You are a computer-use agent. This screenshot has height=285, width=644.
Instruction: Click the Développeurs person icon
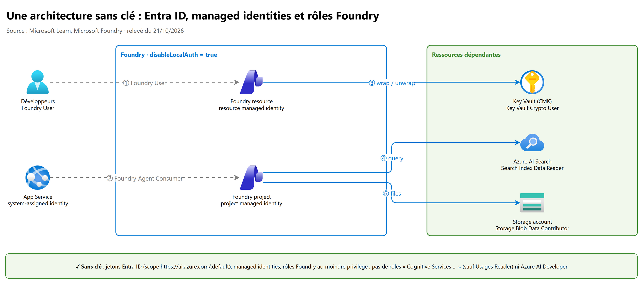coord(37,82)
